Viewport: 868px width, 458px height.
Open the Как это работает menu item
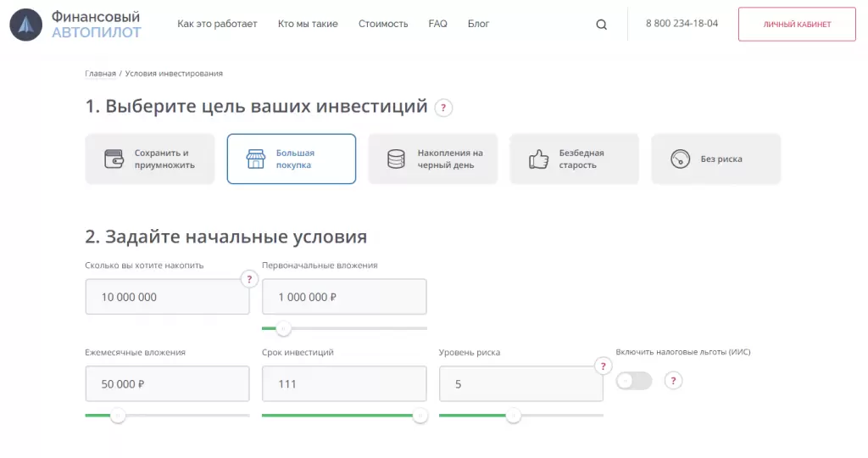tap(217, 24)
